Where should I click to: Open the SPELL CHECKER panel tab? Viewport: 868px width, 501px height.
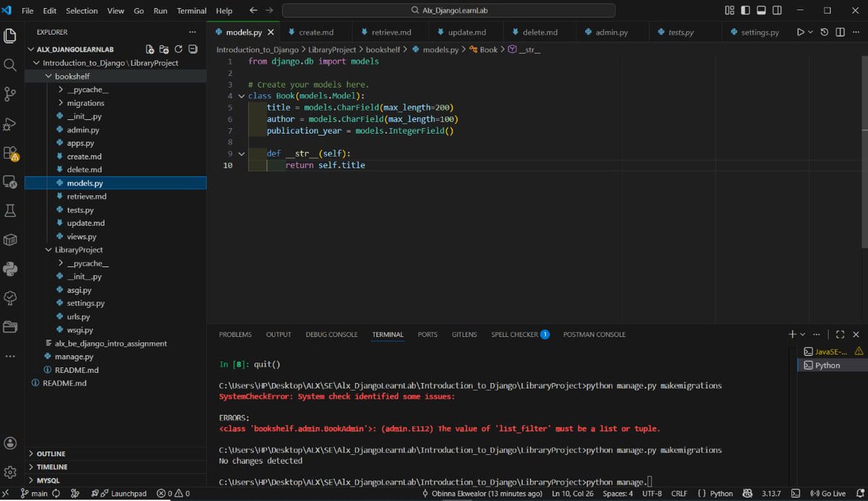[x=520, y=335]
